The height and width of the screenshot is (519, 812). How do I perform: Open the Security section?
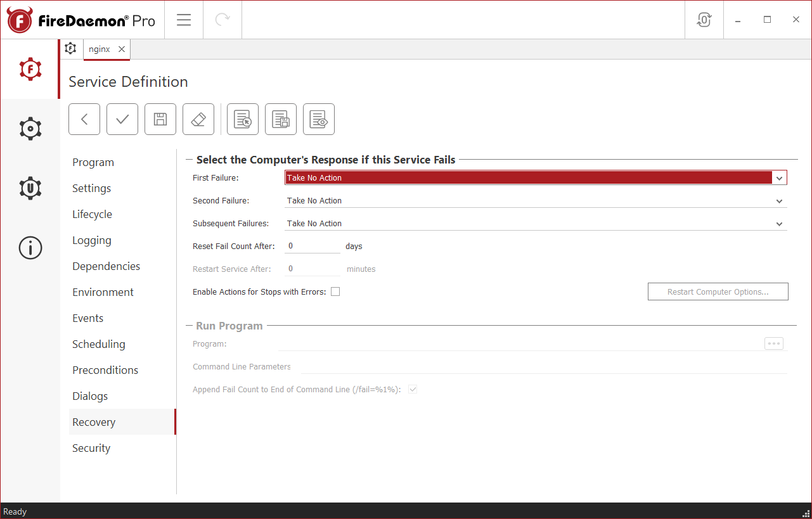[x=122, y=448]
